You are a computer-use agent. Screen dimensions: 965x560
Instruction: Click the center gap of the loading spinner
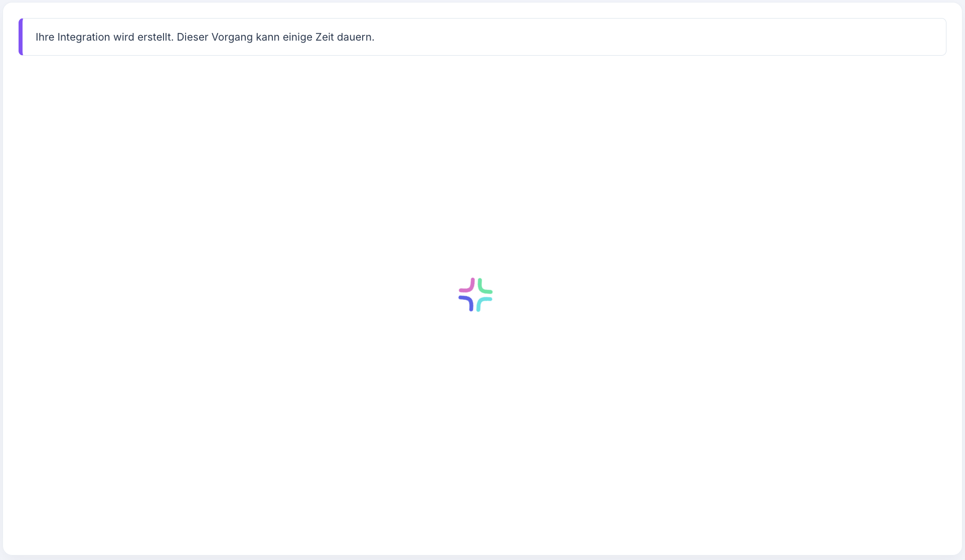tap(475, 295)
